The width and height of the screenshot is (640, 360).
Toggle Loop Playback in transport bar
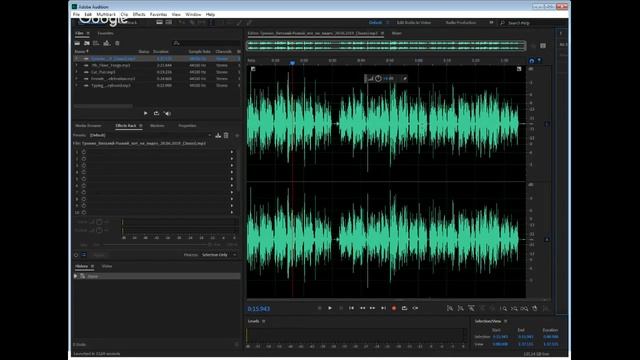tap(404, 309)
